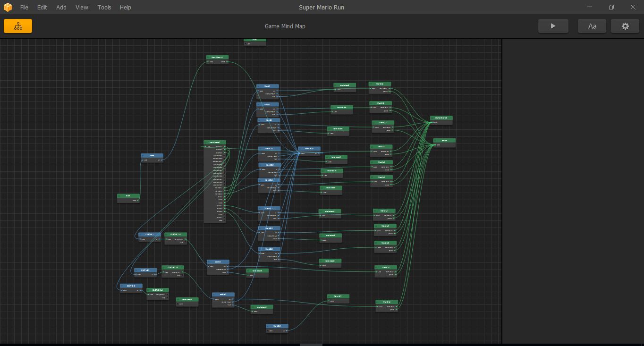
Task: Click the orange Mind Map hierarchy button
Action: [x=18, y=26]
